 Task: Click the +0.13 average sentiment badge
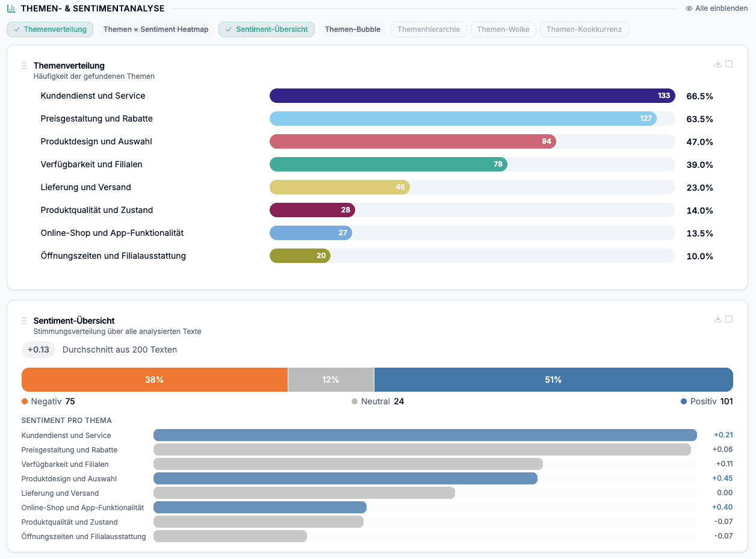point(37,349)
